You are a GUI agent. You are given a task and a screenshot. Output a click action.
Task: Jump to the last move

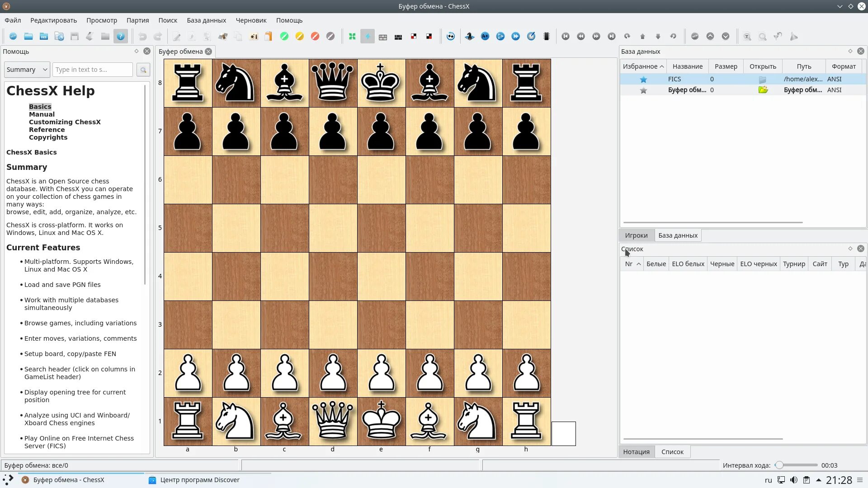[612, 37]
